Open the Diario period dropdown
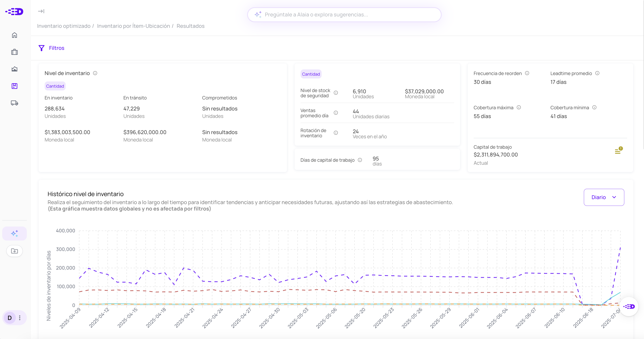Viewport: 644px width, 339px height. [604, 197]
